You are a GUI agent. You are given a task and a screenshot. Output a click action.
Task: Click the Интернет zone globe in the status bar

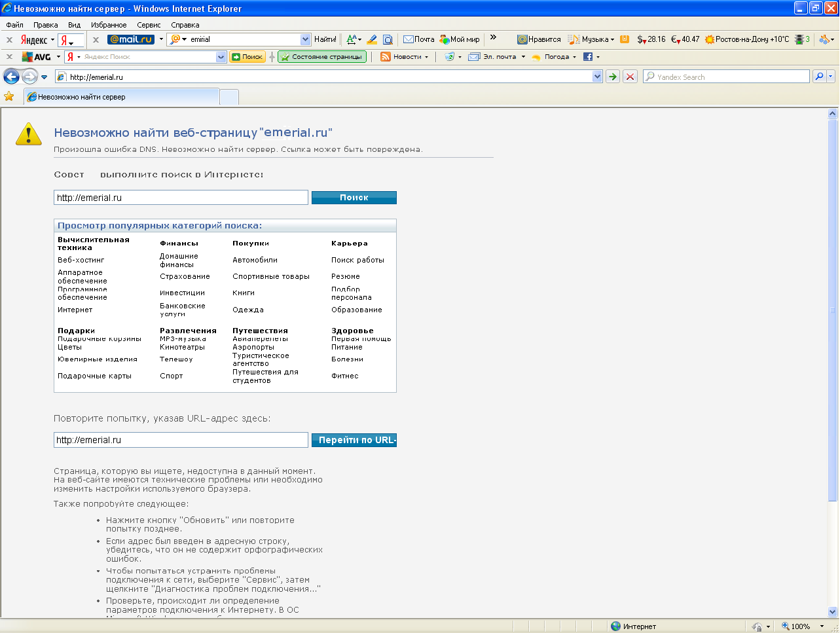coord(615,626)
